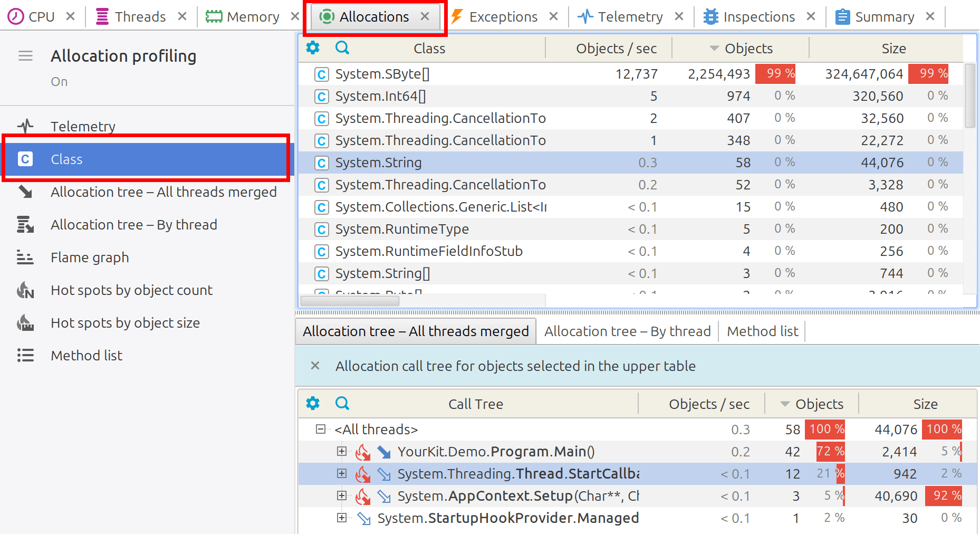
Task: Select the System.String row
Action: click(631, 163)
